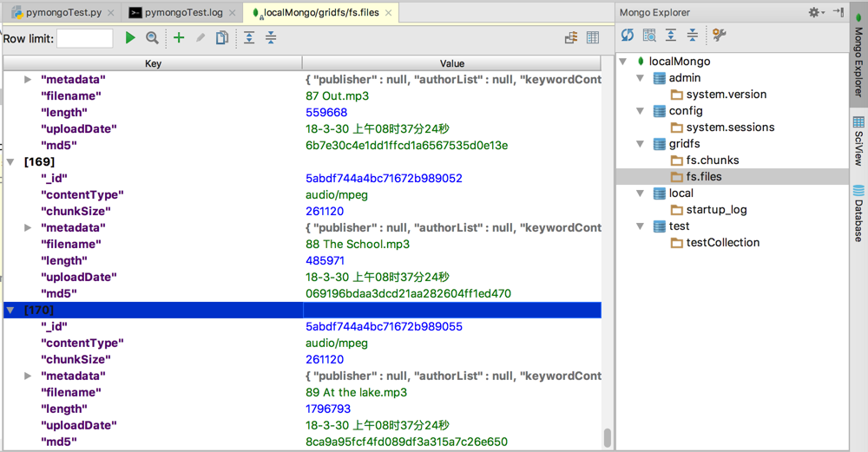Click the results vertical scrollbar thumb

tap(608, 437)
